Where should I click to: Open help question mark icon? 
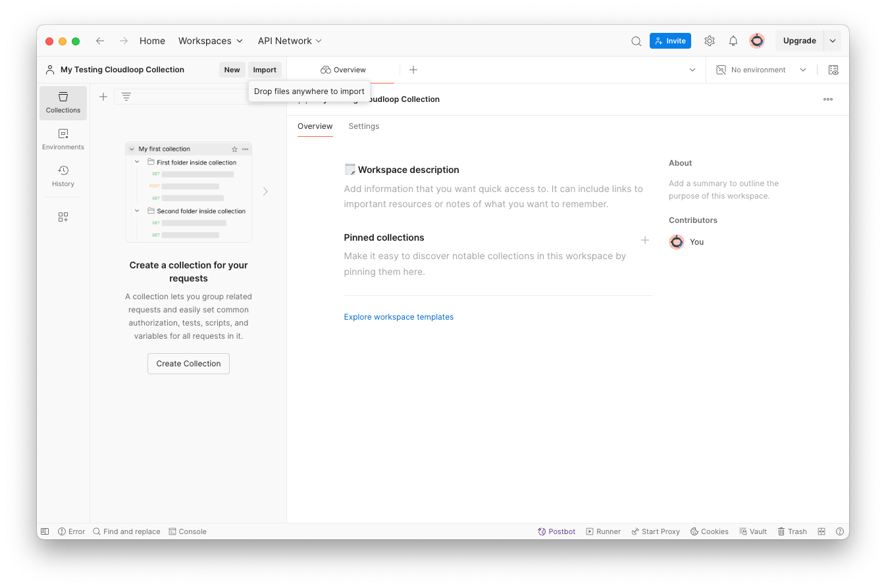(840, 531)
